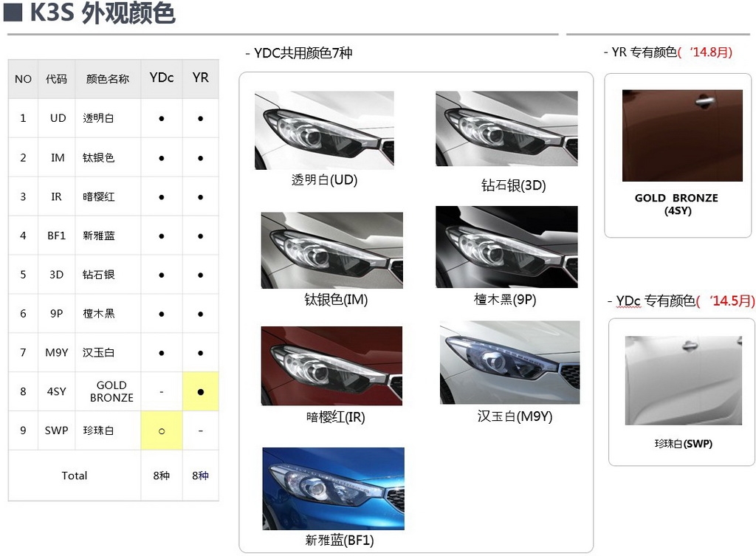Select the 珍珠白(SWP) caption

(x=683, y=444)
